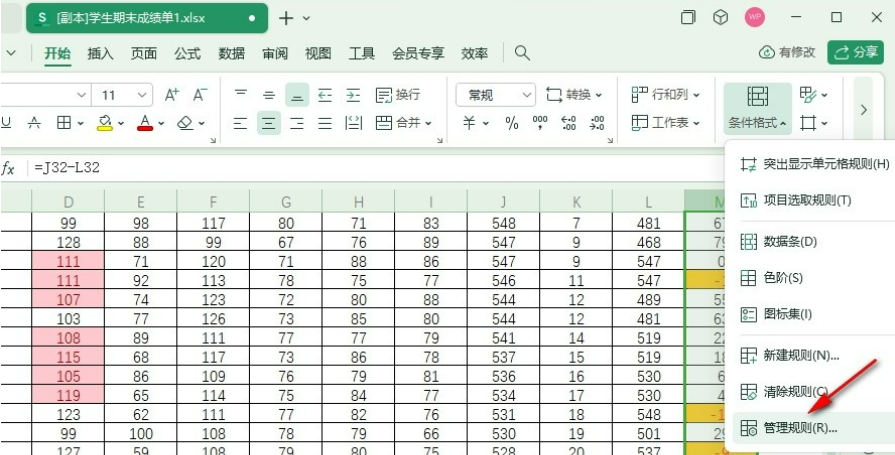Viewport: 895px width, 455px height.
Task: Apply middle vertical alignment
Action: click(x=269, y=95)
